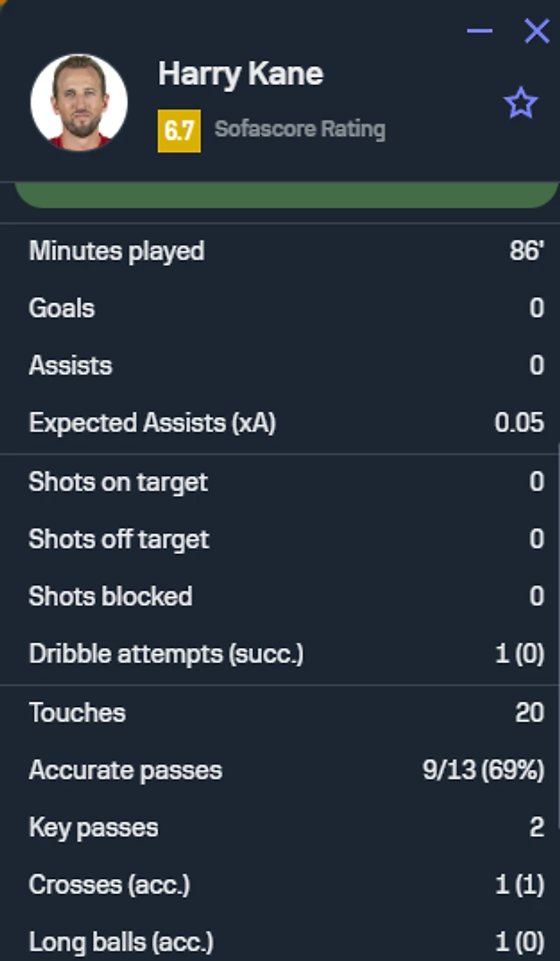560x961 pixels.
Task: Open the Harry Kane player name link
Action: [x=240, y=74]
